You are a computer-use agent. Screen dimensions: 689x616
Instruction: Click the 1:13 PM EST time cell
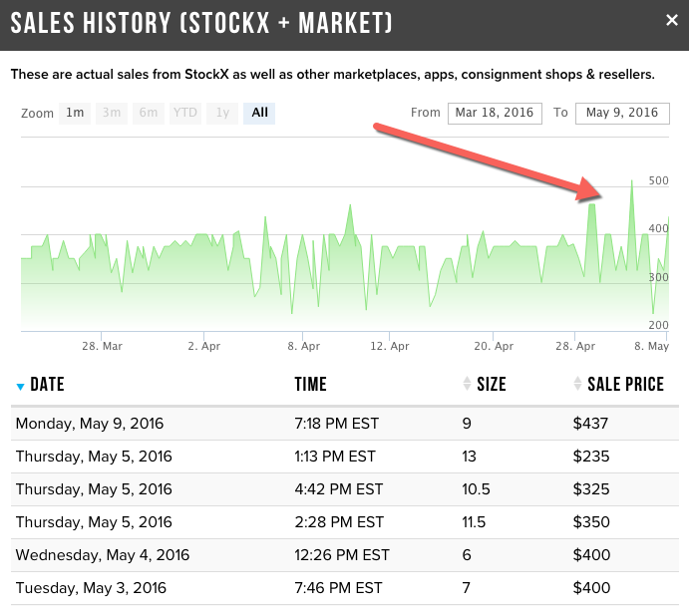[335, 457]
